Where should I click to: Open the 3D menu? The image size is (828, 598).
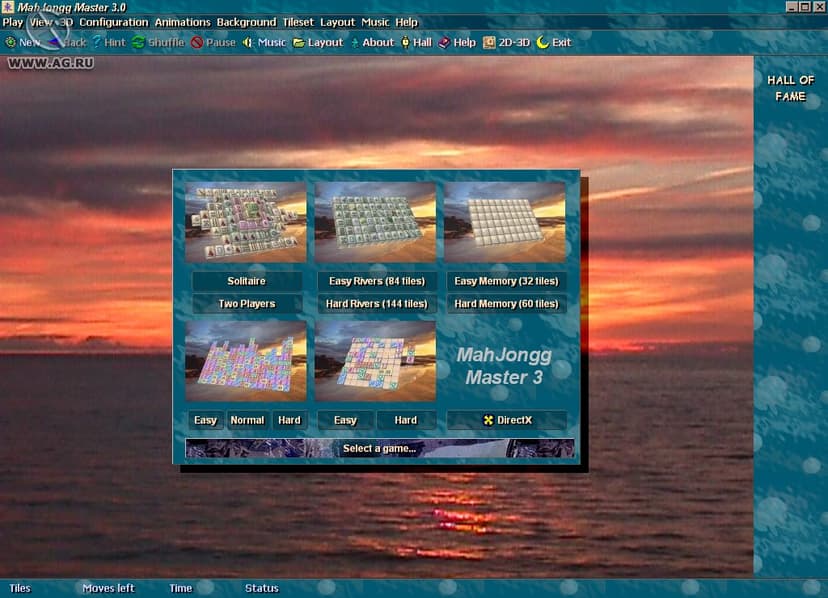(x=66, y=22)
